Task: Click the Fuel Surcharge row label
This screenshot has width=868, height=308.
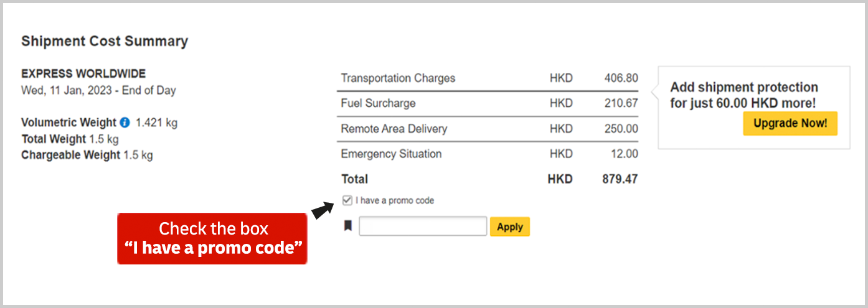Action: (378, 103)
